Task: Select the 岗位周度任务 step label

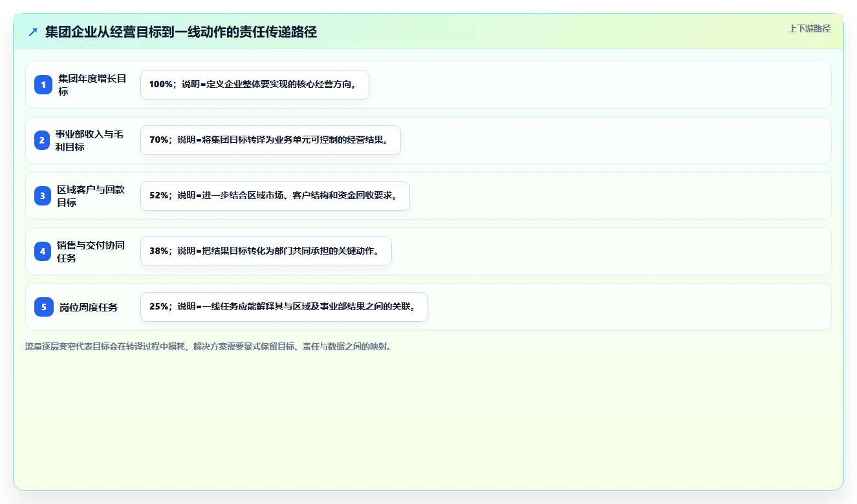Action: (x=89, y=307)
